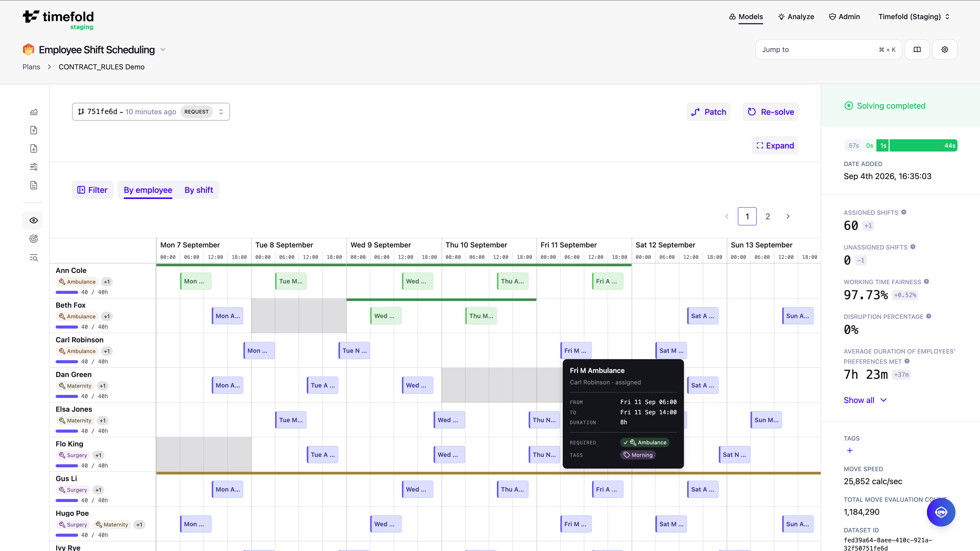
Task: Select Flo King's Sat N shift block
Action: tap(735, 455)
